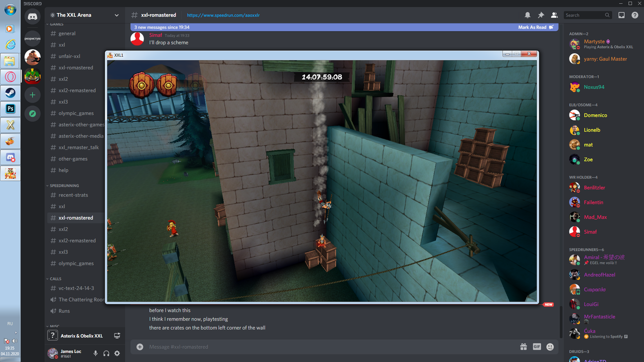Click Photoshop icon in Windows taskbar
Viewport: 644px width, 362px height.
coord(10,109)
